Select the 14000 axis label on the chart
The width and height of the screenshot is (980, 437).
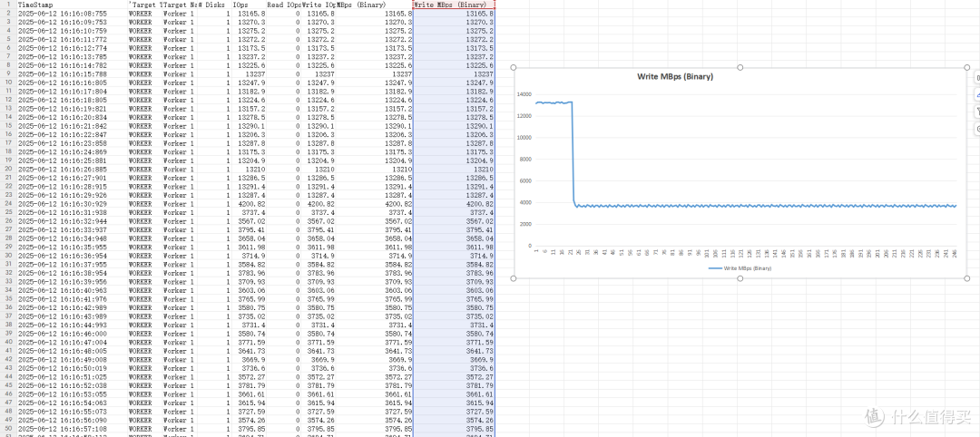tap(524, 94)
